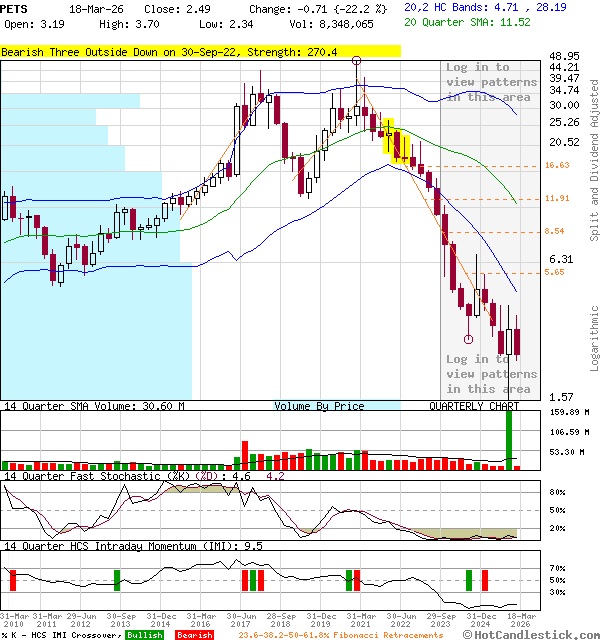Viewport: 600px width, 640px height.
Task: Click the red circle marker at the price peak
Action: click(357, 61)
